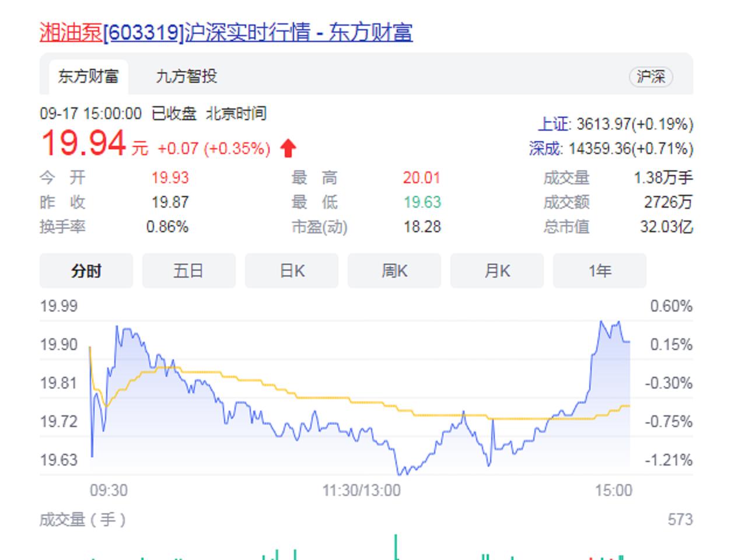The width and height of the screenshot is (748, 560).
Task: Click the red upward price arrow icon
Action: pos(287,148)
